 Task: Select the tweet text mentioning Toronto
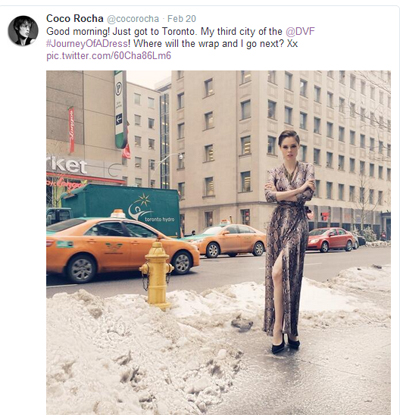(x=180, y=38)
